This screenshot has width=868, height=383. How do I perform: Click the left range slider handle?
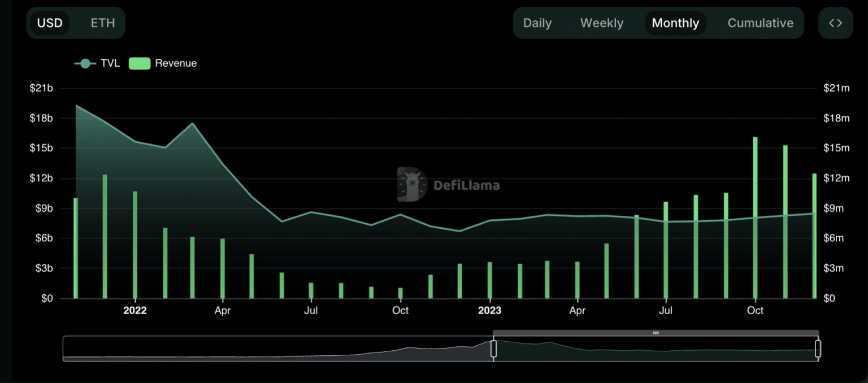[493, 349]
